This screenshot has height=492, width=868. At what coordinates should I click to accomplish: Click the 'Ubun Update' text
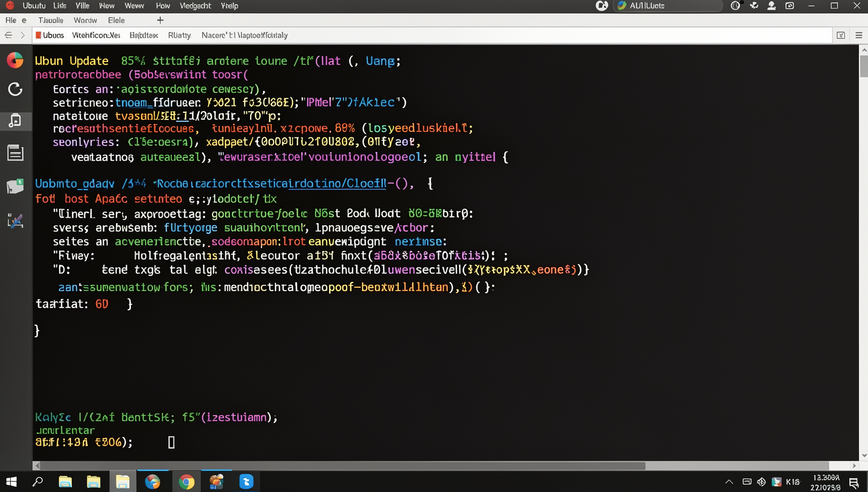coord(72,61)
